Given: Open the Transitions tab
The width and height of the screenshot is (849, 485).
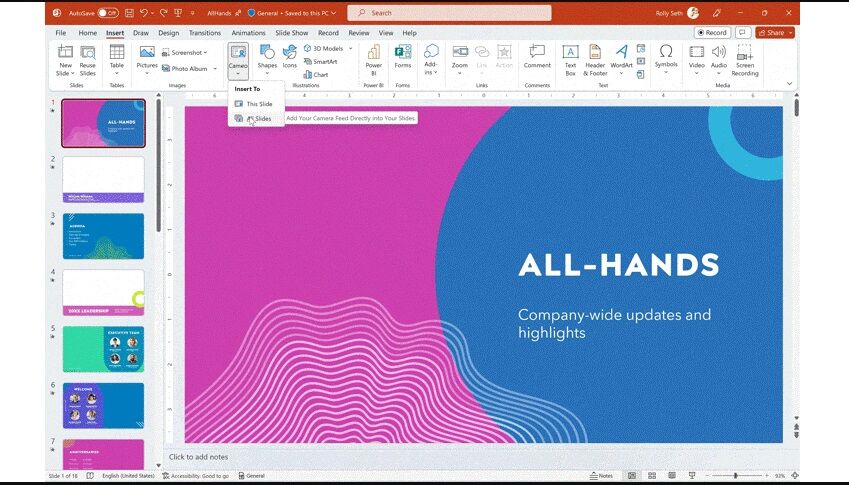Looking at the screenshot, I should click(205, 33).
